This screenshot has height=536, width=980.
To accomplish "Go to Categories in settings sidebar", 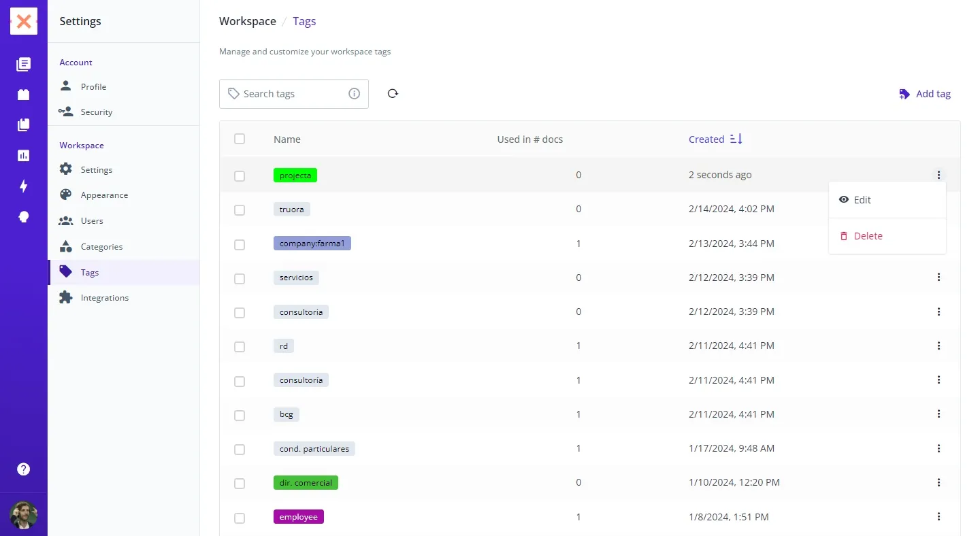I will tap(101, 247).
